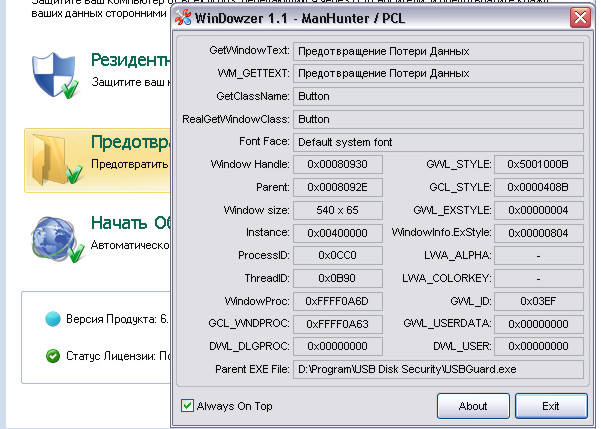
Task: Click the green check icon beside Статус Лицензии
Action: pos(53,356)
